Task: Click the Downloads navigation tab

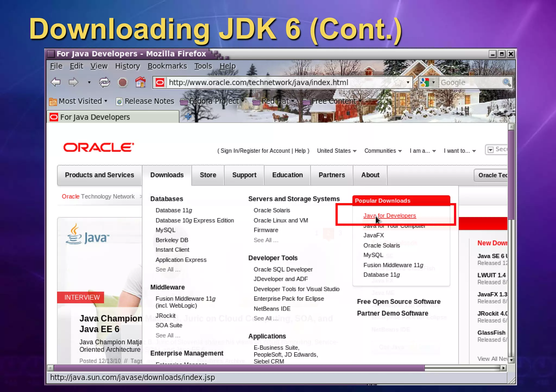Action: tap(167, 175)
